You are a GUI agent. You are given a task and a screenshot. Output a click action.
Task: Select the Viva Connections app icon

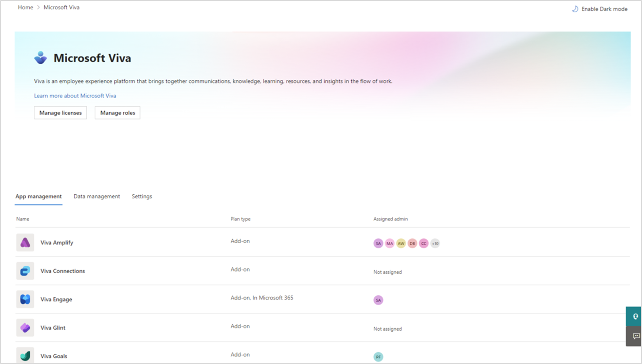pos(25,271)
